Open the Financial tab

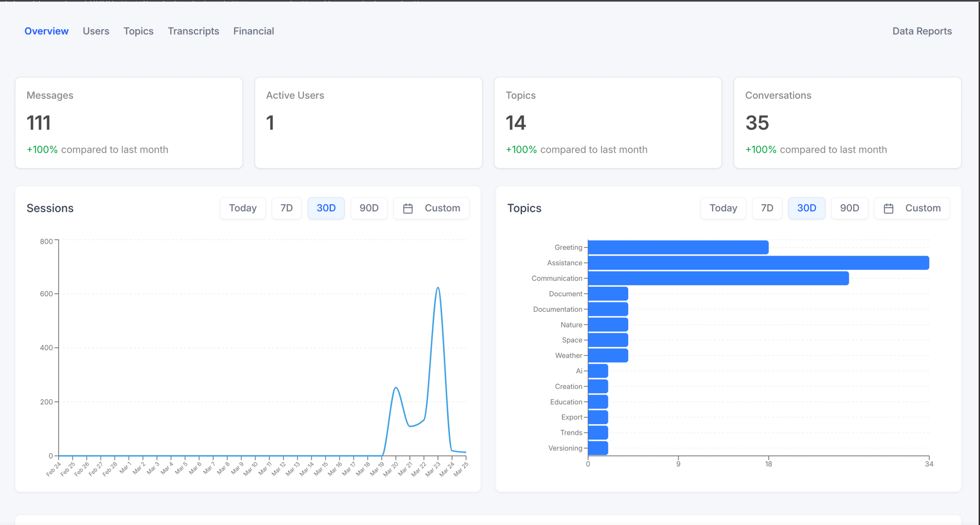point(253,31)
